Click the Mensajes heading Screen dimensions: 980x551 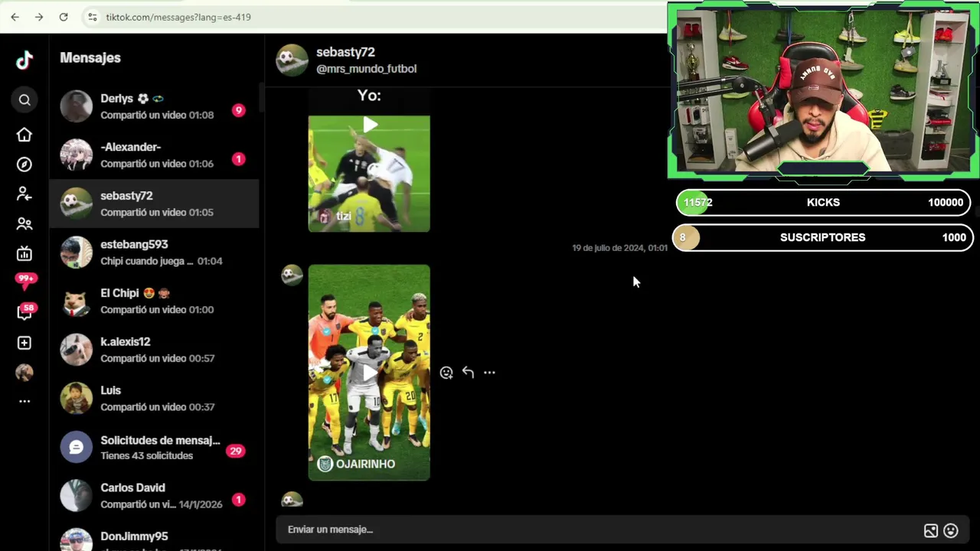pos(90,58)
